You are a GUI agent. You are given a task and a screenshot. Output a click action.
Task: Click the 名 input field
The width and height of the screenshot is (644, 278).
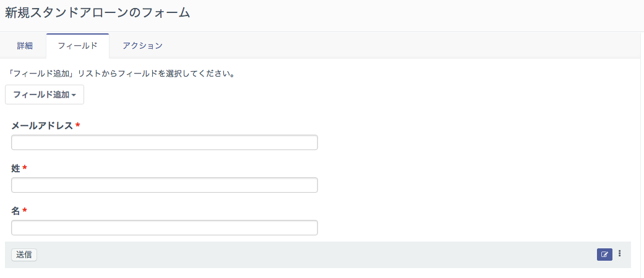point(165,228)
